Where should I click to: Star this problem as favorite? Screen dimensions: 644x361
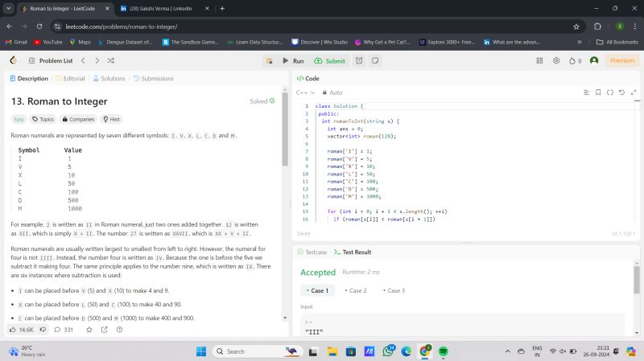(89, 330)
